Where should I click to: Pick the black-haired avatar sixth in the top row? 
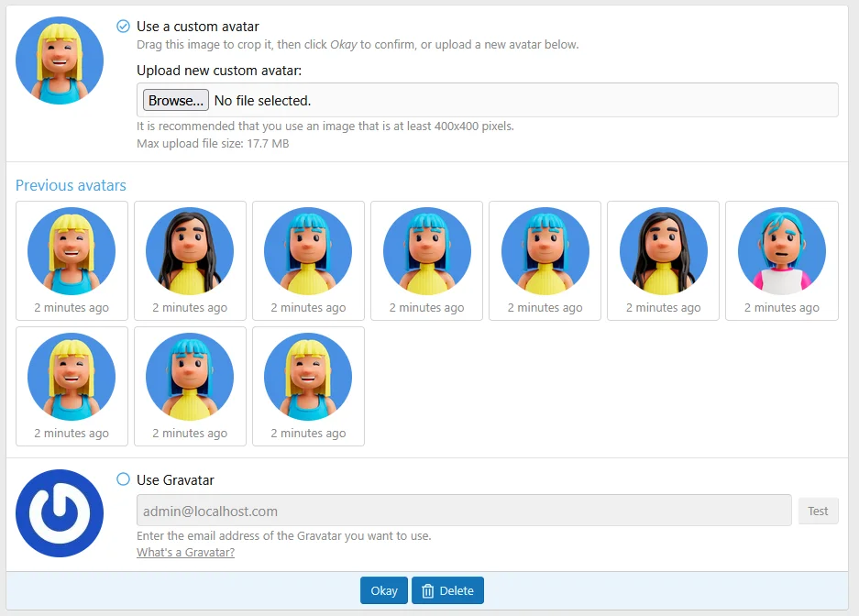664,260
